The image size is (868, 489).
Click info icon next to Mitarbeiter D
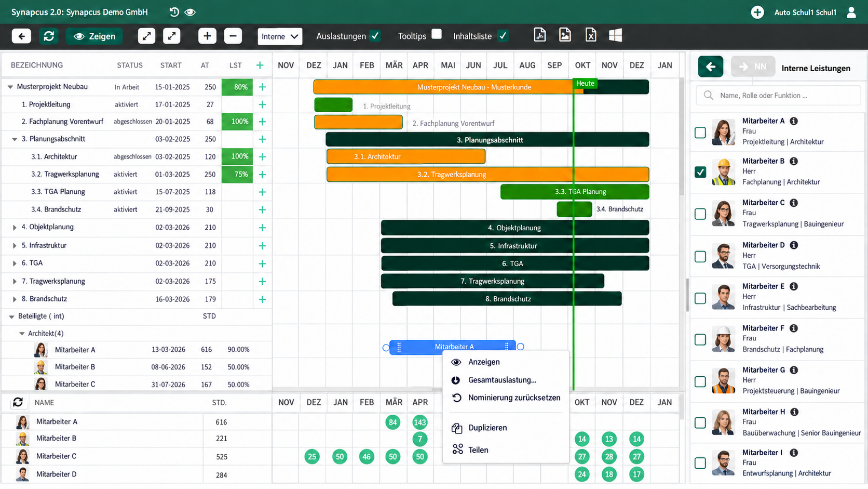click(x=794, y=245)
